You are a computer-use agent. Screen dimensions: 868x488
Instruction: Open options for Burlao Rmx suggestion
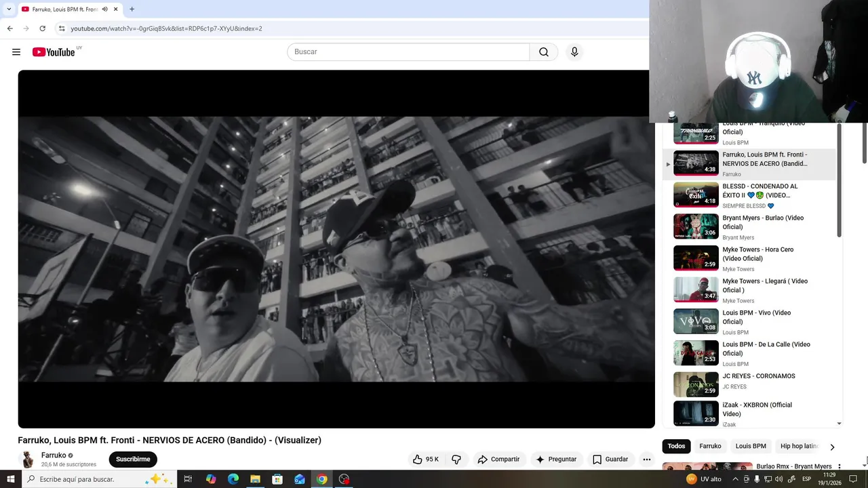tap(840, 467)
